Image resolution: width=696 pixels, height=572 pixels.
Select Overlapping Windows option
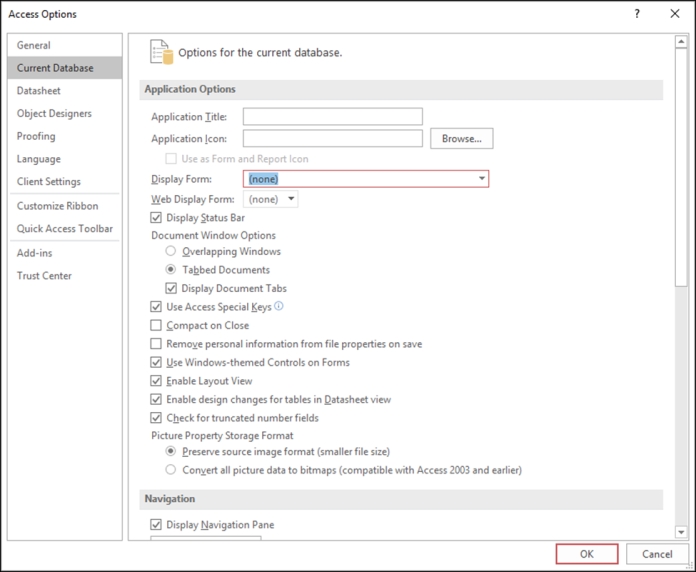(x=170, y=251)
